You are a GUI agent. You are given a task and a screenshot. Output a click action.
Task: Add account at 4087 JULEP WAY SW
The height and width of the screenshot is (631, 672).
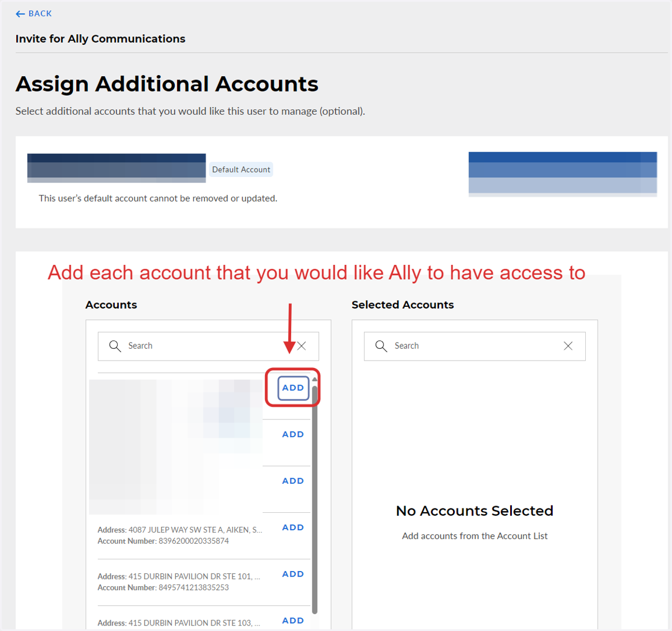(x=293, y=527)
